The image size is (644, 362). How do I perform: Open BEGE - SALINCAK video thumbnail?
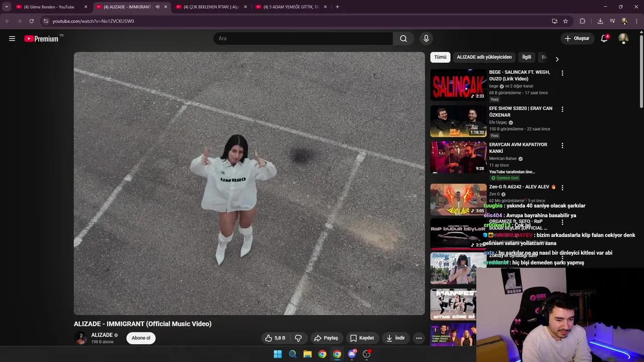point(458,85)
